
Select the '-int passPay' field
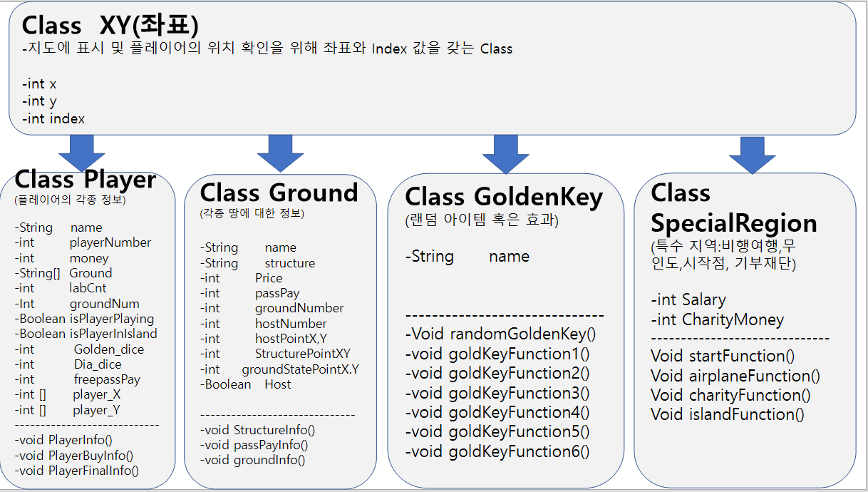pos(249,293)
